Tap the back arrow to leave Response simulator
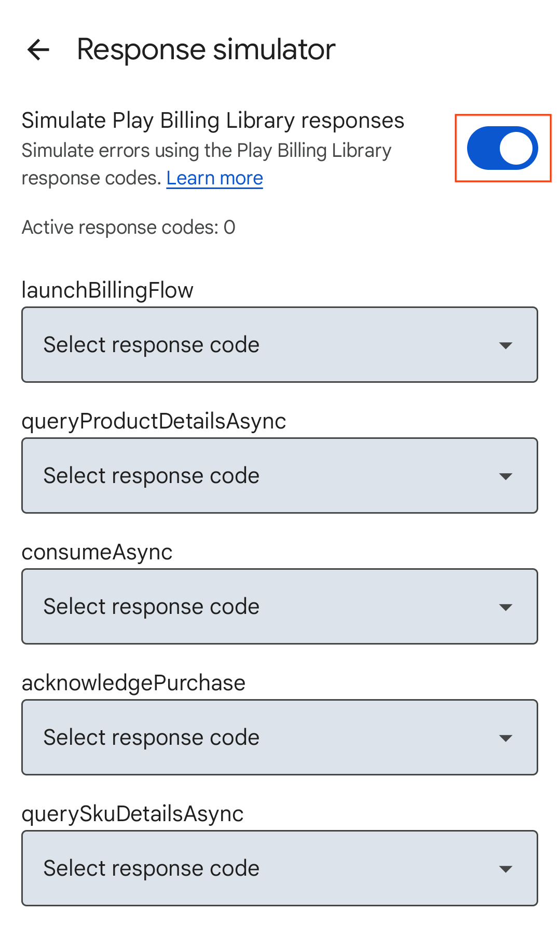 coord(38,49)
